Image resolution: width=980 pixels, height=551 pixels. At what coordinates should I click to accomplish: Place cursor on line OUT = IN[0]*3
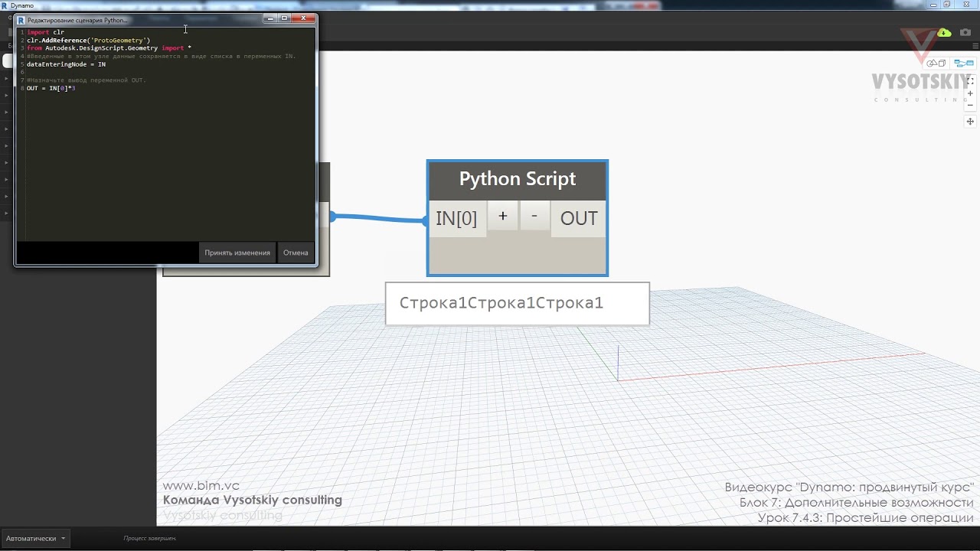pyautogui.click(x=51, y=89)
